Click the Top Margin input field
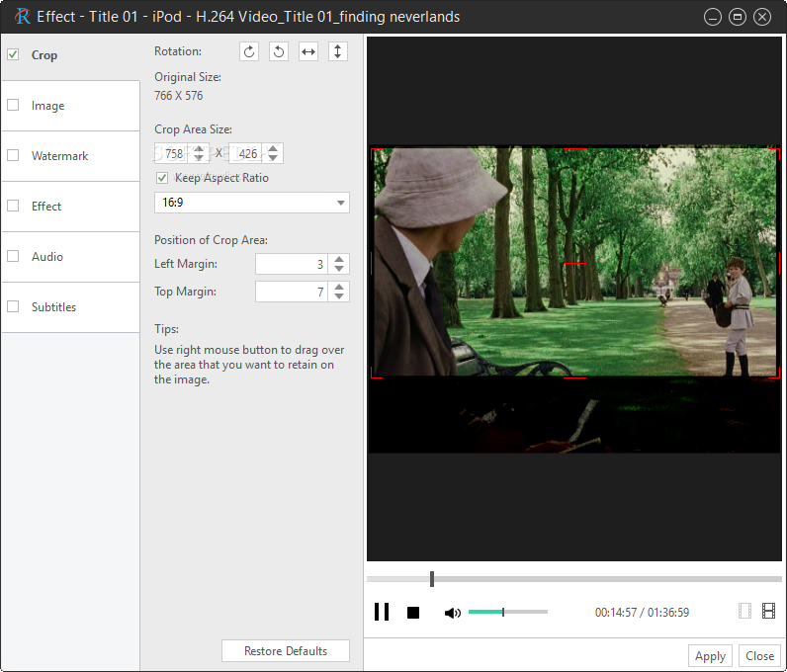This screenshot has height=672, width=787. (292, 292)
